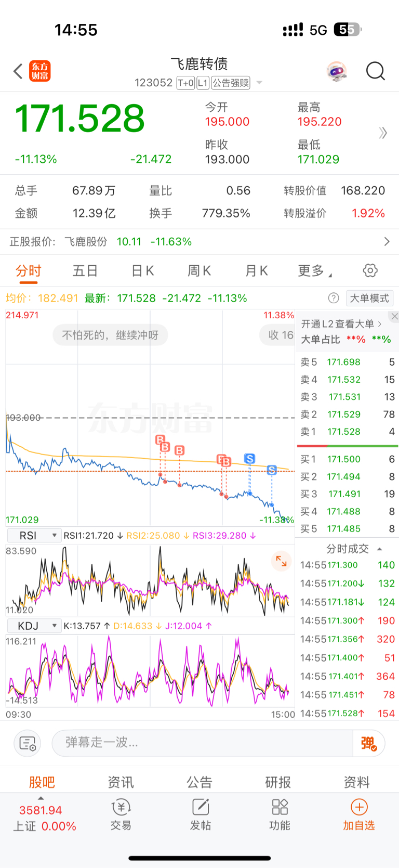Select 卖2 price 171.529 row
This screenshot has height=868, width=399.
(x=347, y=414)
